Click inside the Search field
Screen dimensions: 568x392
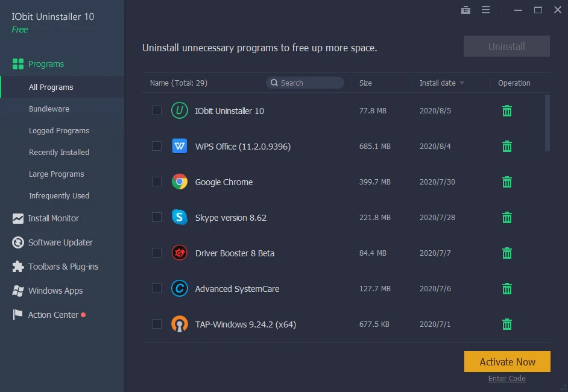coord(305,83)
